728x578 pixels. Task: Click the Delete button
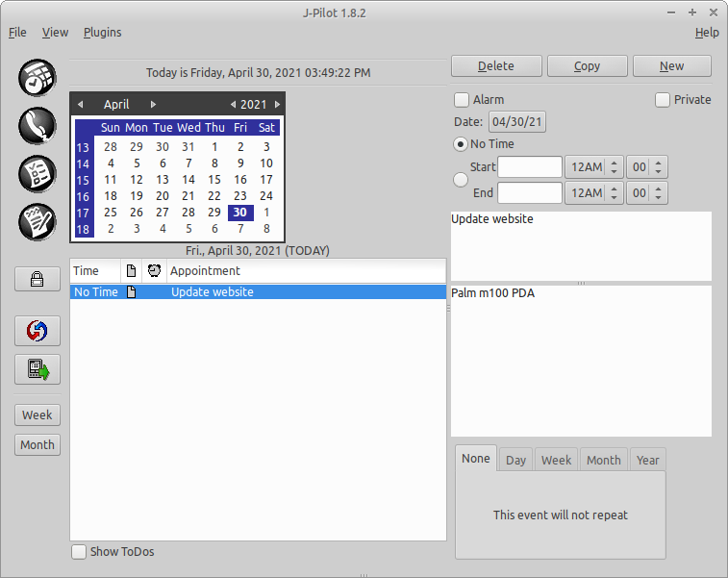coord(496,66)
